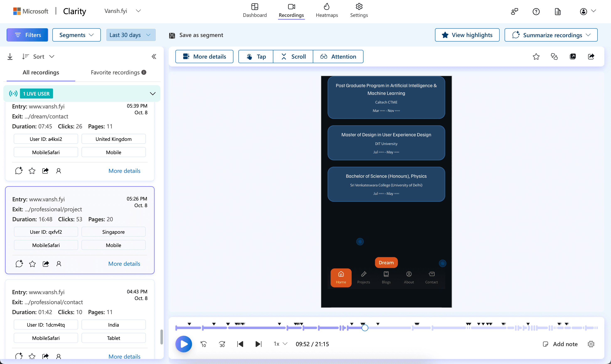Collapse the recordings list panel

point(154,57)
